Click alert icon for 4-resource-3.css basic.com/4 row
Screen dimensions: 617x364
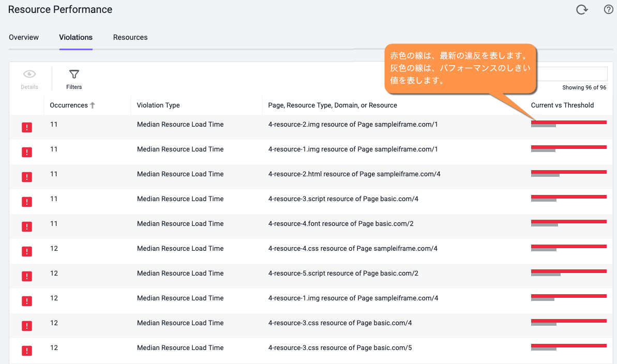[x=27, y=325]
